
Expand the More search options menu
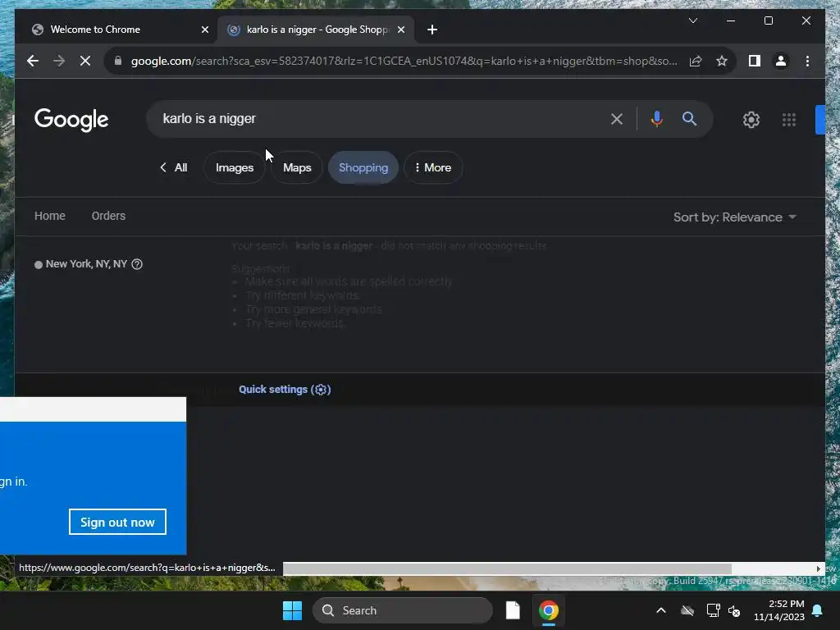433,167
